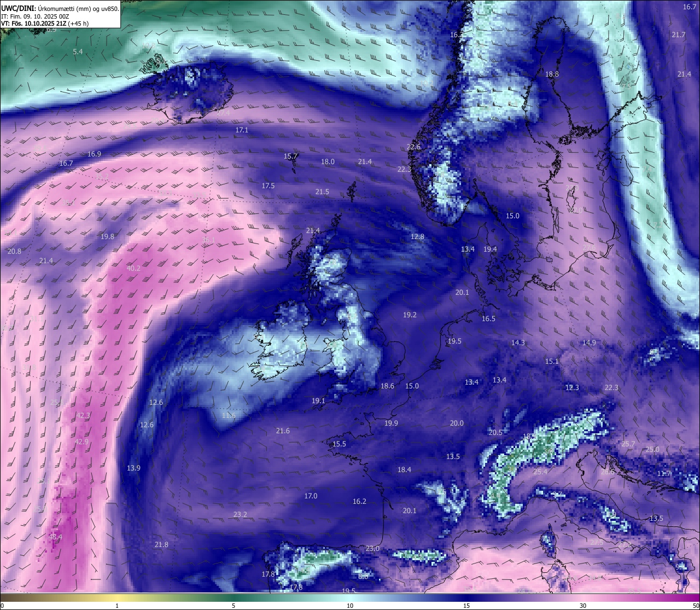Screen dimensions: 700x610
Task: Click the 21.7 value at top right
Action: tap(678, 34)
